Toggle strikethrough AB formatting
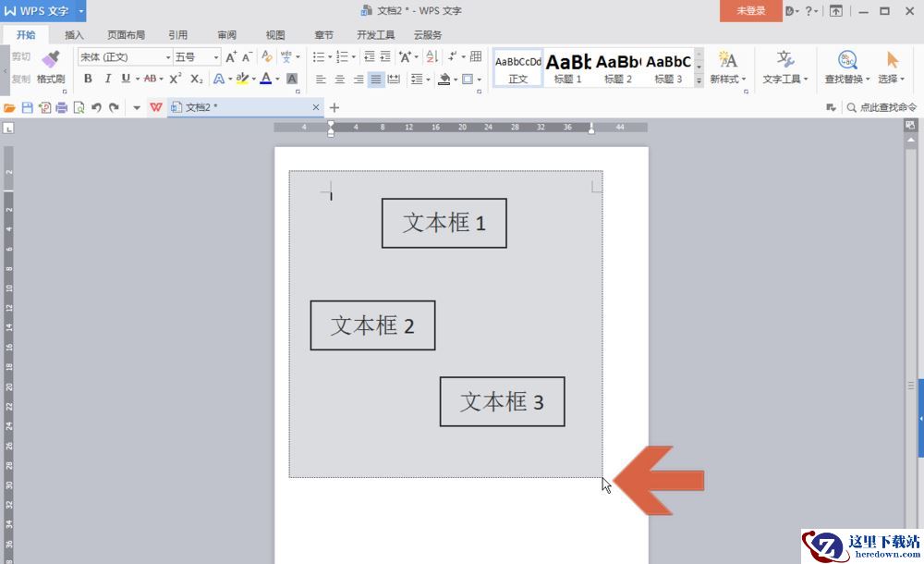 (151, 79)
